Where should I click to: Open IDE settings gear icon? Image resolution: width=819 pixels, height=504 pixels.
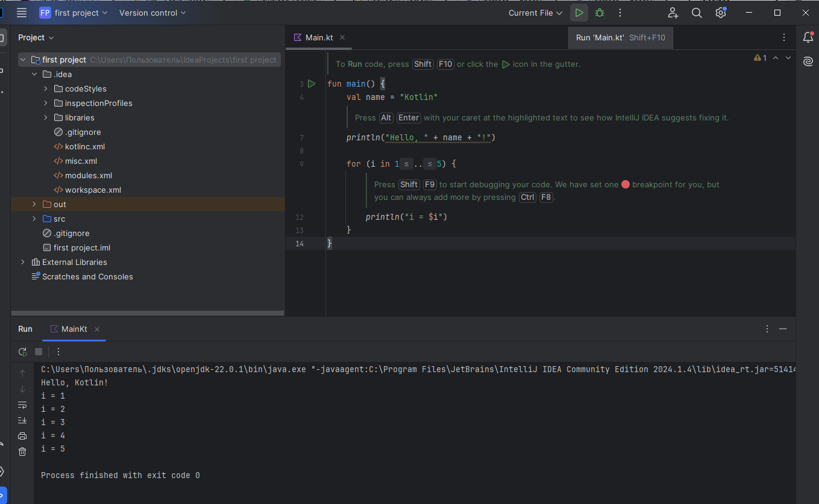(x=720, y=13)
